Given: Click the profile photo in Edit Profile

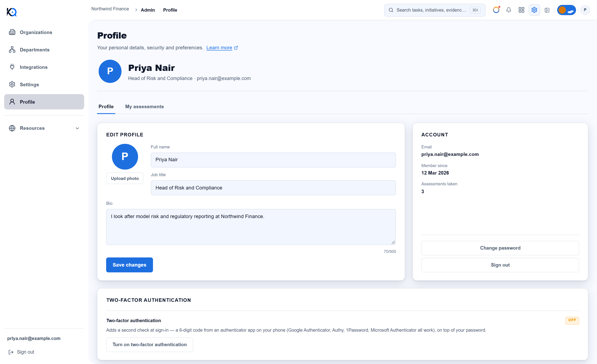Looking at the screenshot, I should (x=125, y=157).
